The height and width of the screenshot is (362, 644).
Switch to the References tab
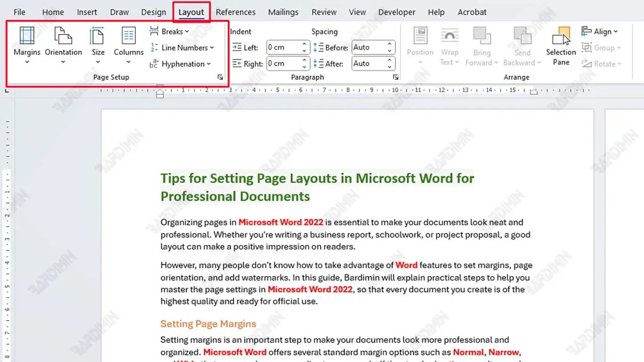coord(235,12)
